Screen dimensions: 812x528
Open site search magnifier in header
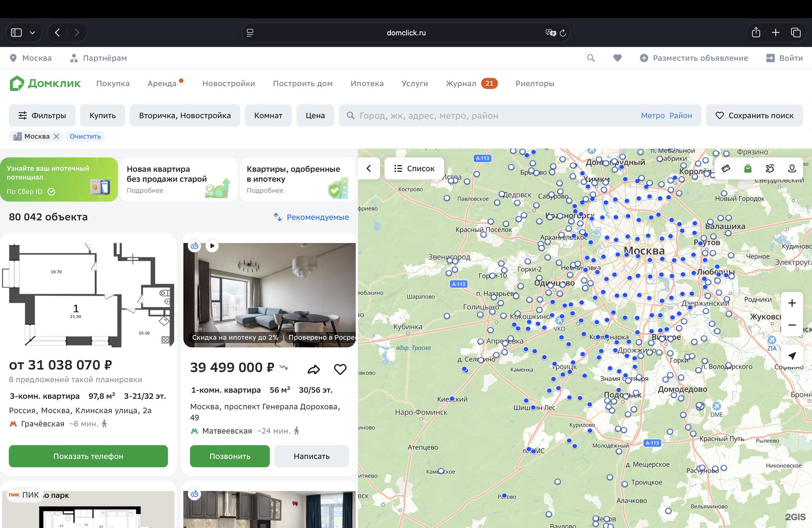tap(591, 58)
